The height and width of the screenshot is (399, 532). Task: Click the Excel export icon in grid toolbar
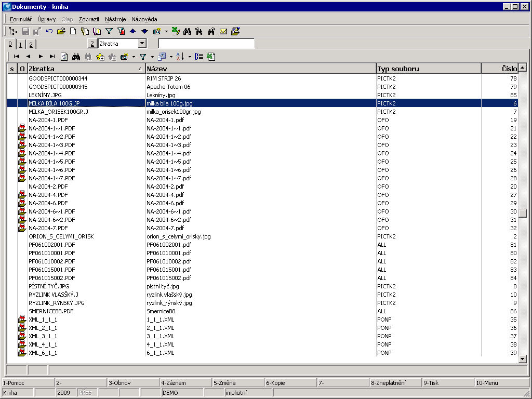point(211,57)
